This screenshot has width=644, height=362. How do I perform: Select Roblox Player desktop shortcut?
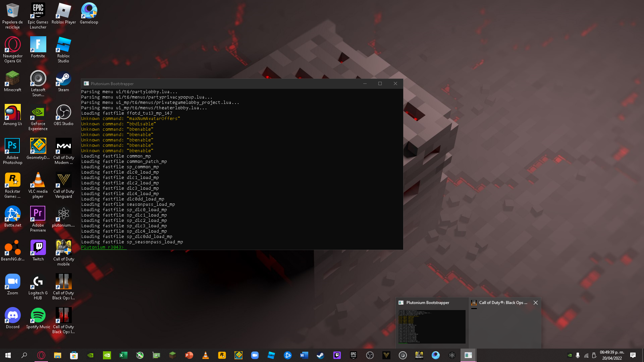click(63, 13)
